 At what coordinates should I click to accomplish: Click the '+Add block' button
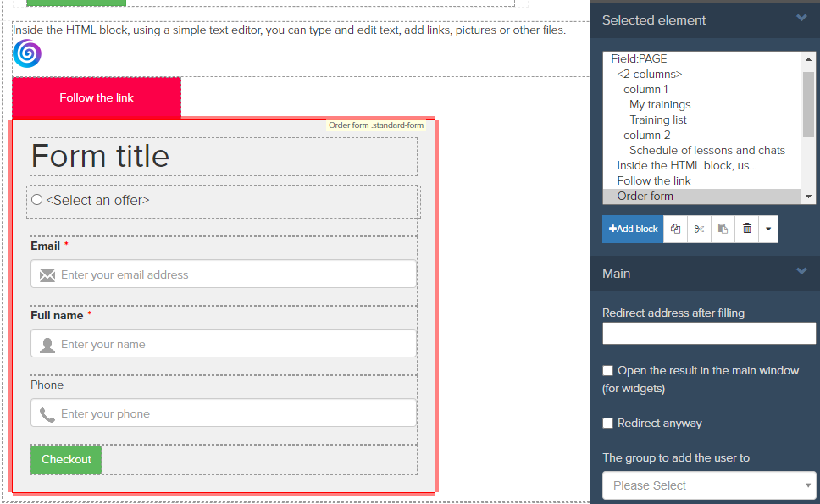tap(633, 229)
